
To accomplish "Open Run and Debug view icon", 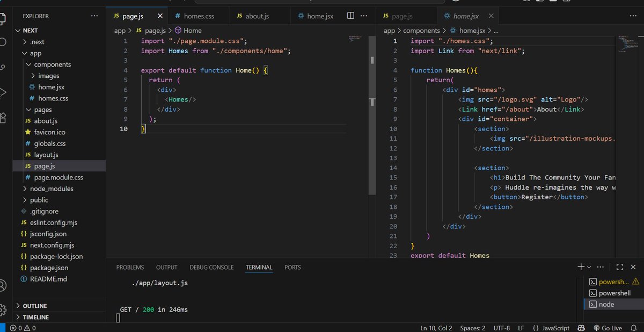I will [3, 92].
